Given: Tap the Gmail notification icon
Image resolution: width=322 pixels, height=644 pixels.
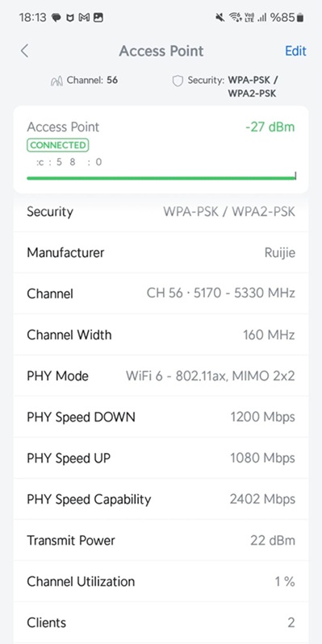Looking at the screenshot, I should click(x=84, y=17).
